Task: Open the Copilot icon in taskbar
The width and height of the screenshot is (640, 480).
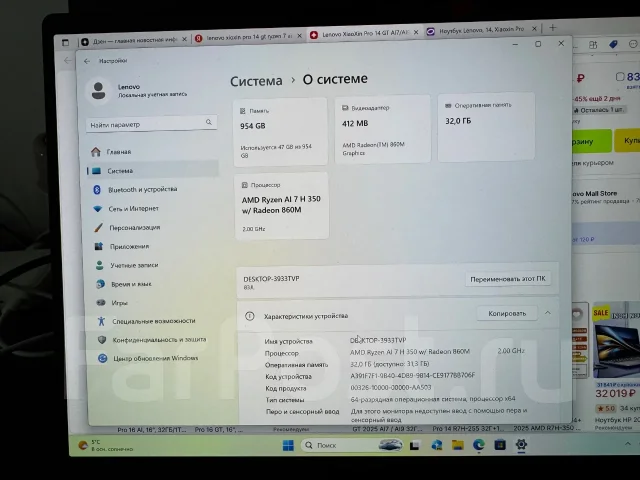Action: 436,445
